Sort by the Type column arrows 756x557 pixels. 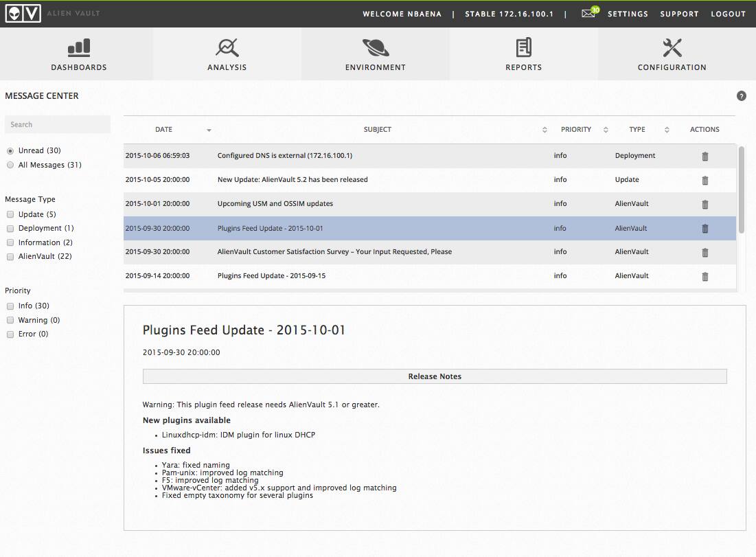click(x=667, y=130)
